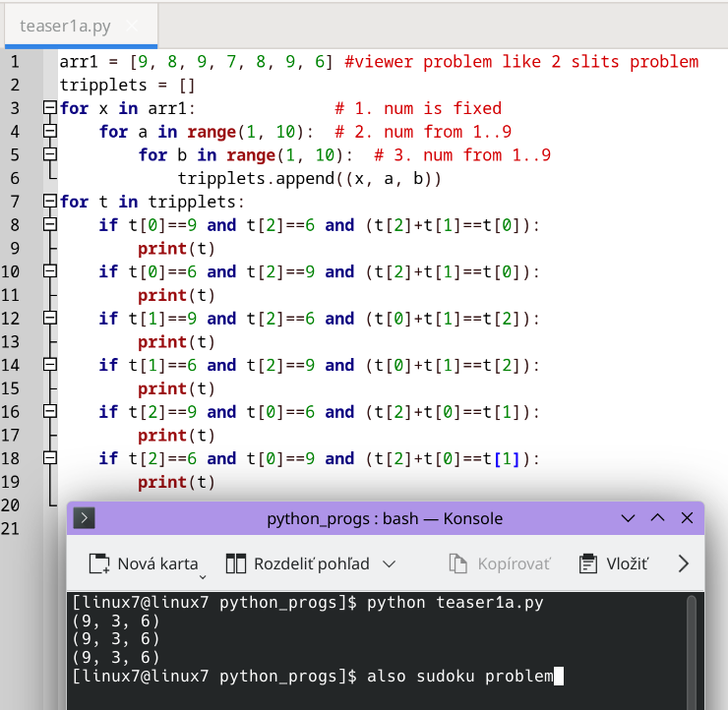Image resolution: width=728 pixels, height=710 pixels.
Task: Click the comment '# 1. num is fixed'
Action: pos(418,108)
